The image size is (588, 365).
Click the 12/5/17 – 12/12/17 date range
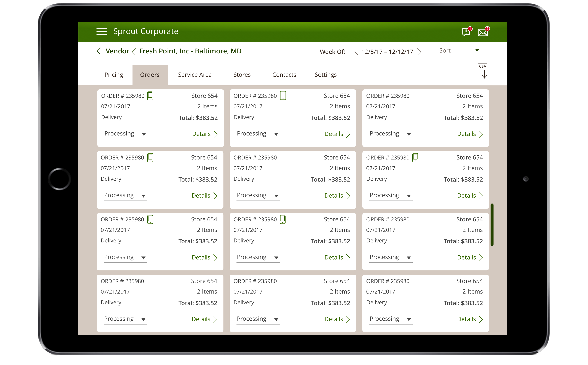[387, 52]
